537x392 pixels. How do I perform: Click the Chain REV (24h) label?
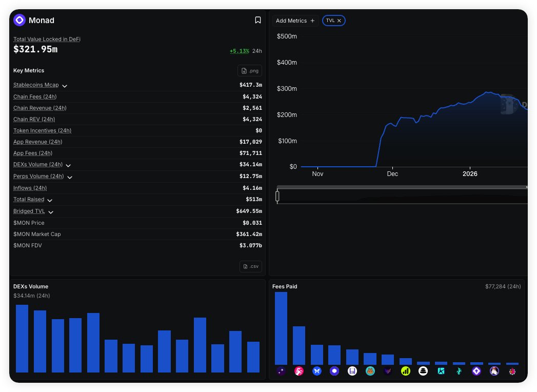[x=34, y=119]
